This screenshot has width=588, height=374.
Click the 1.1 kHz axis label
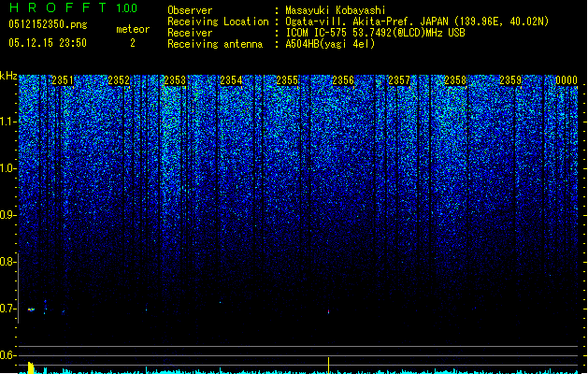7,122
